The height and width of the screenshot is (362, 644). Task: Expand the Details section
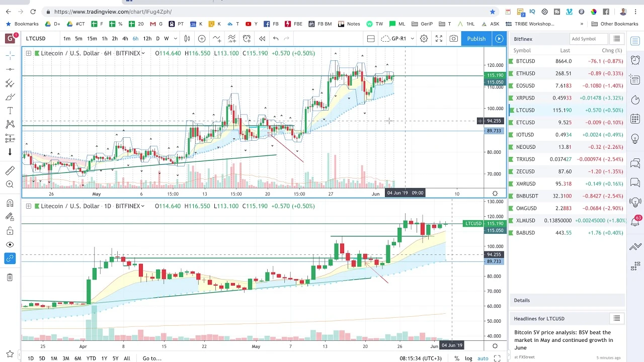567,300
